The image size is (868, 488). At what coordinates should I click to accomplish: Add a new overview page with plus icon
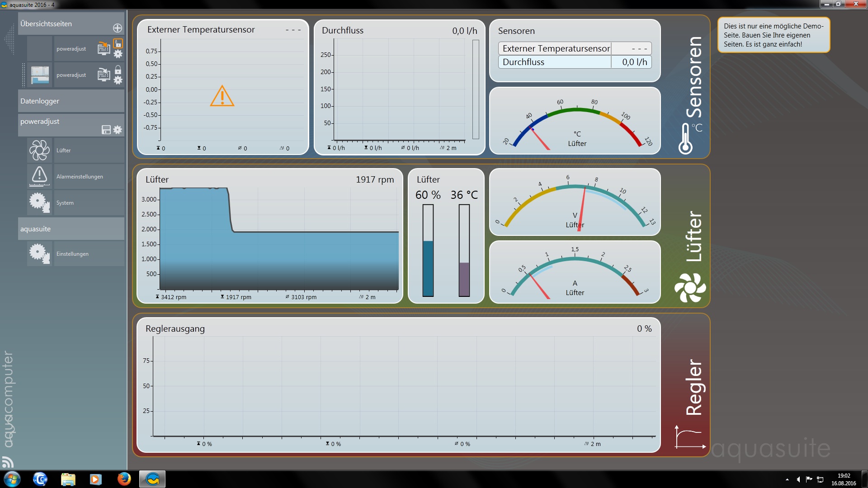click(x=118, y=28)
